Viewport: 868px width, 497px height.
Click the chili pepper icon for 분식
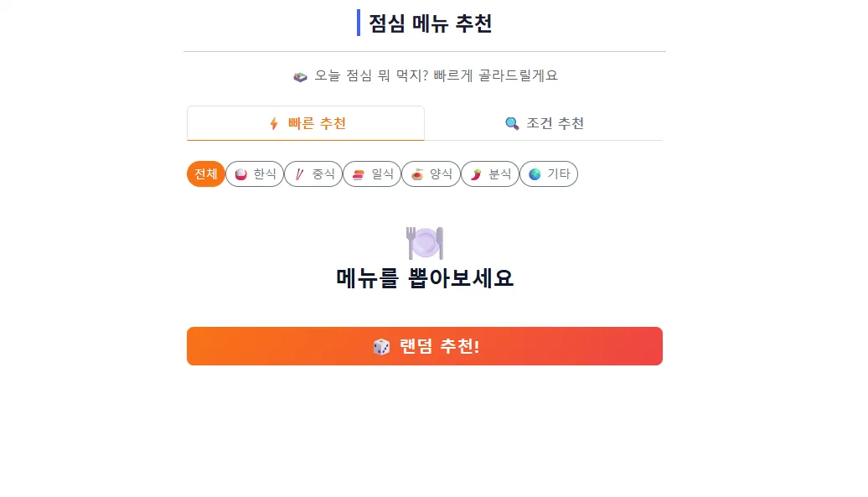[476, 174]
